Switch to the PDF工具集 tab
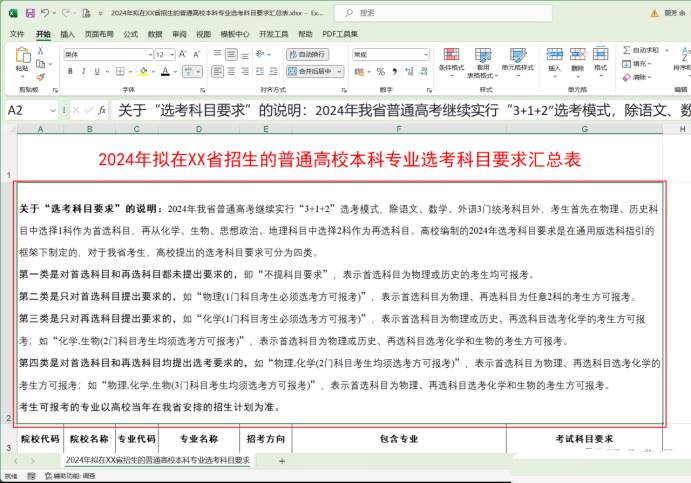Image resolution: width=691 pixels, height=483 pixels. click(340, 34)
